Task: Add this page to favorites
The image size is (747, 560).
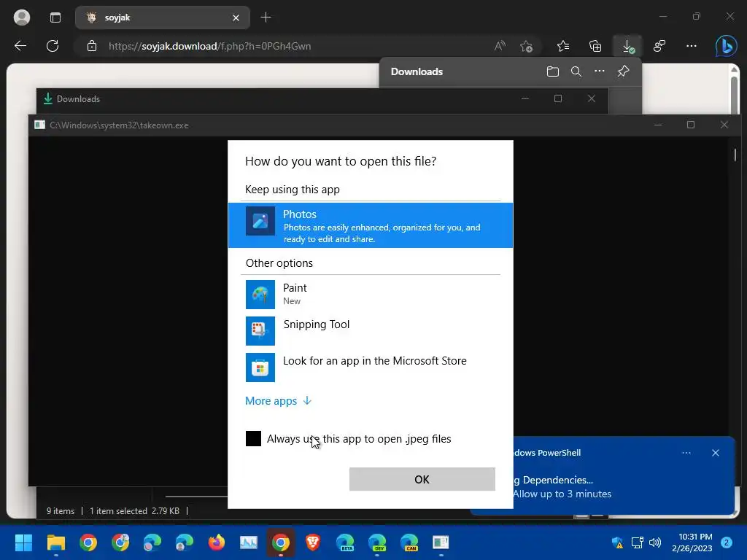Action: coord(527,46)
